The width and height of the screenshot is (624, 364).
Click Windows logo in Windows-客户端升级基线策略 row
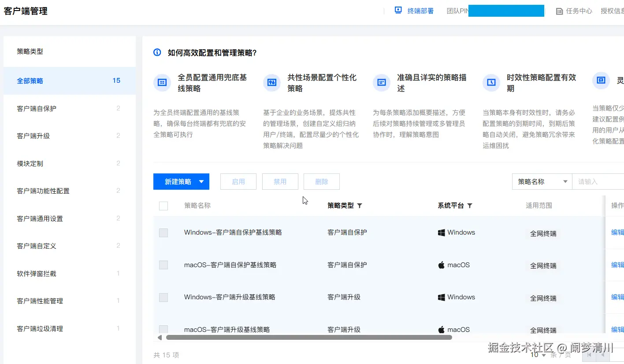click(x=441, y=297)
